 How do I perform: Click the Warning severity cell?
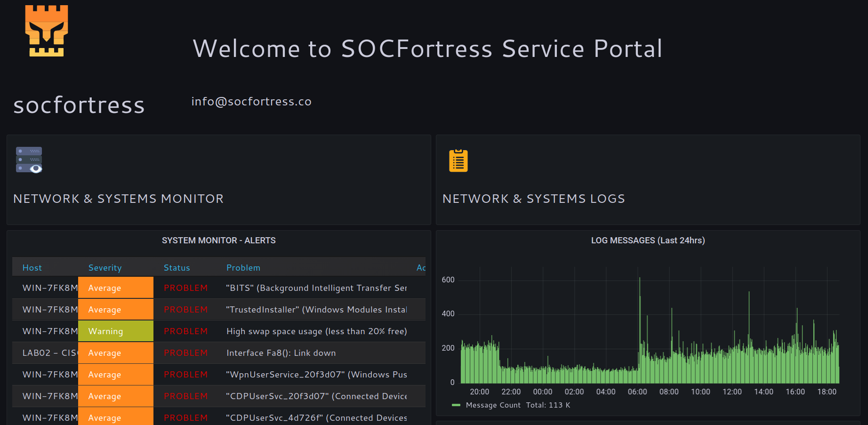pyautogui.click(x=116, y=331)
